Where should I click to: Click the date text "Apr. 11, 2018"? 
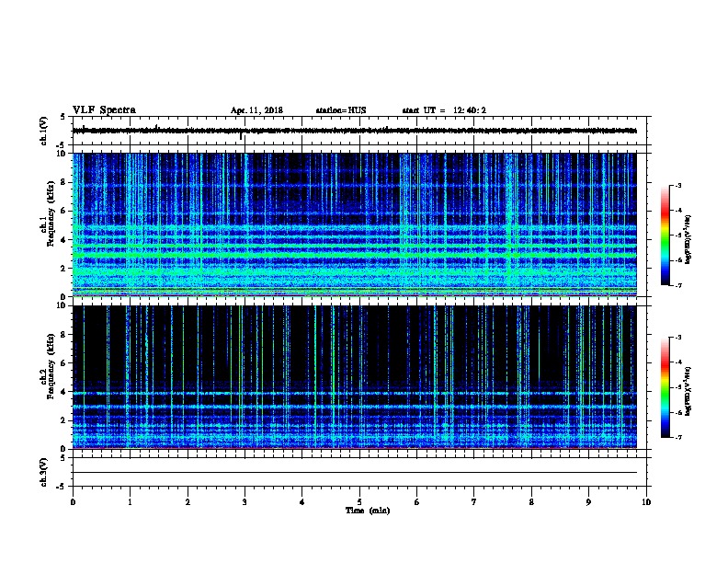coord(256,110)
